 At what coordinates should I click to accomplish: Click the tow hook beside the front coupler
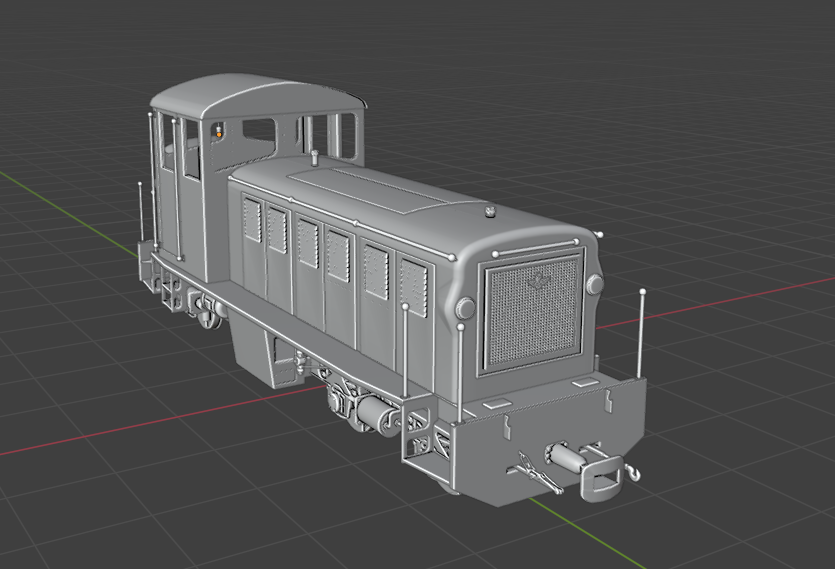(x=633, y=471)
